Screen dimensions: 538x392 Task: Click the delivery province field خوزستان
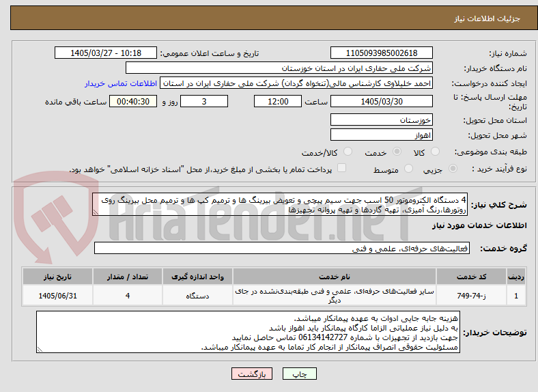click(x=382, y=120)
